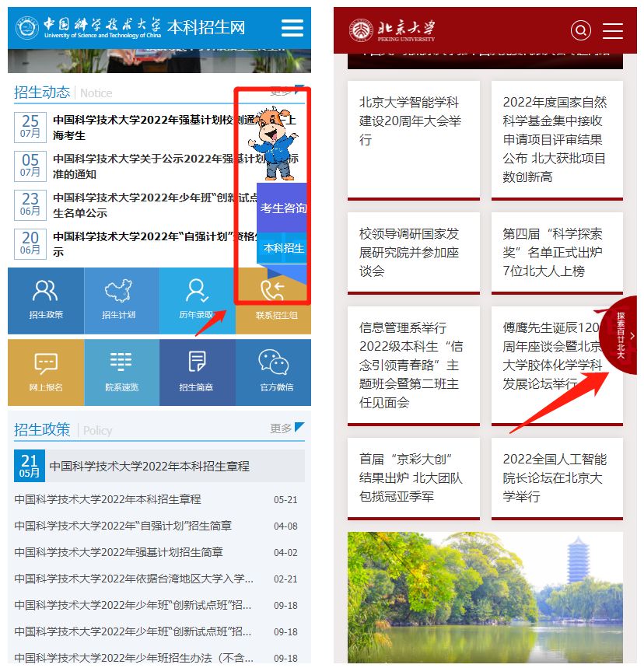Click the 招生动态 section heading
Screen dimensions: 644x668
coord(42,92)
